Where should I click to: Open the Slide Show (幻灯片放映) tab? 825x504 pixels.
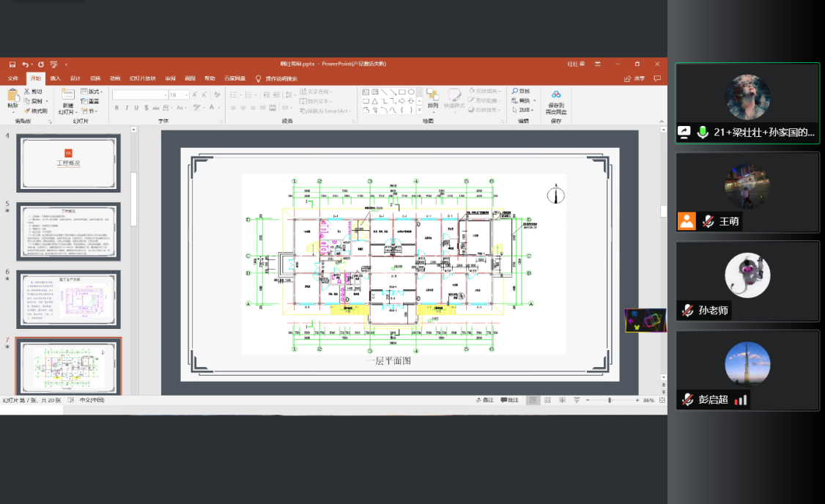coord(143,78)
